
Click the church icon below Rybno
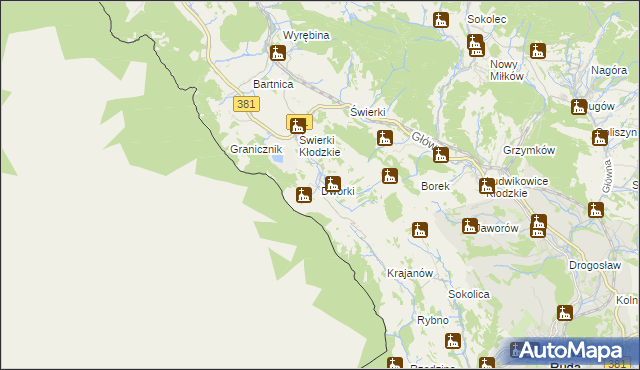[453, 341]
